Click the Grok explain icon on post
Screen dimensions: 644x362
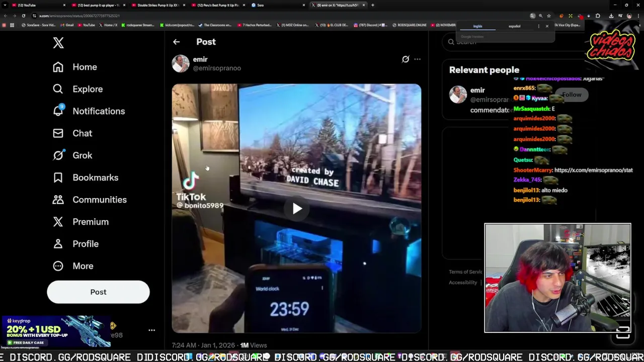point(406,59)
